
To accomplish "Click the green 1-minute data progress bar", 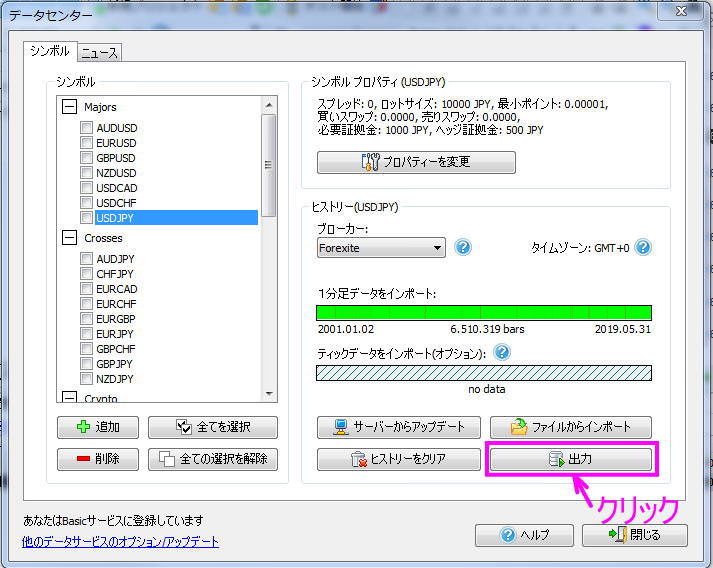I will (484, 313).
